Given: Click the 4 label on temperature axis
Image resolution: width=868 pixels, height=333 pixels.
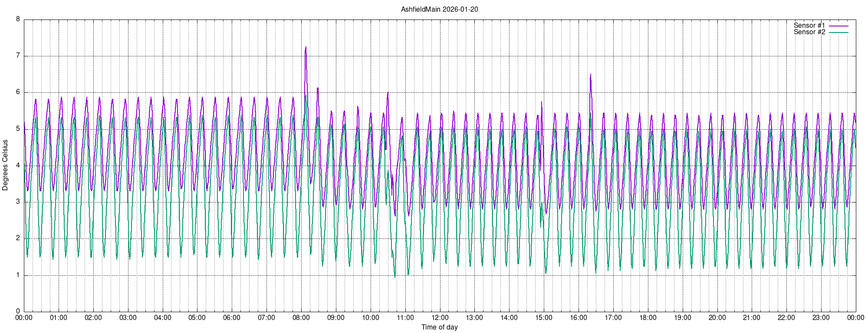Looking at the screenshot, I should [x=18, y=165].
